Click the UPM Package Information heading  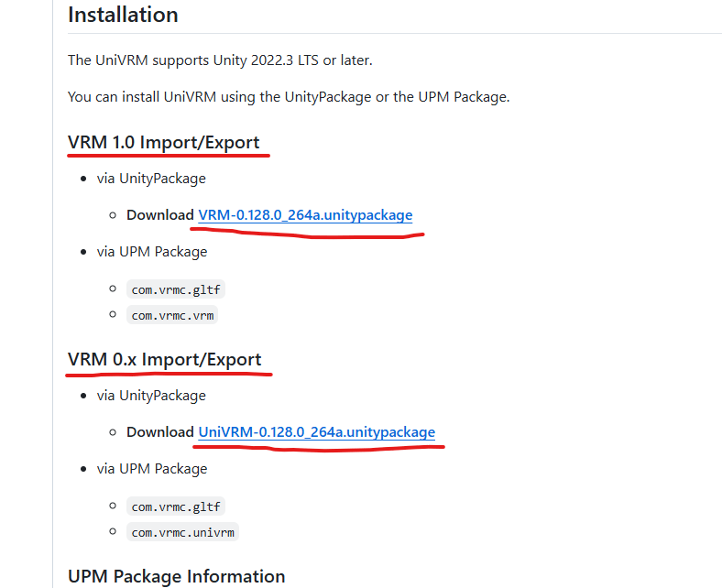tap(176, 576)
